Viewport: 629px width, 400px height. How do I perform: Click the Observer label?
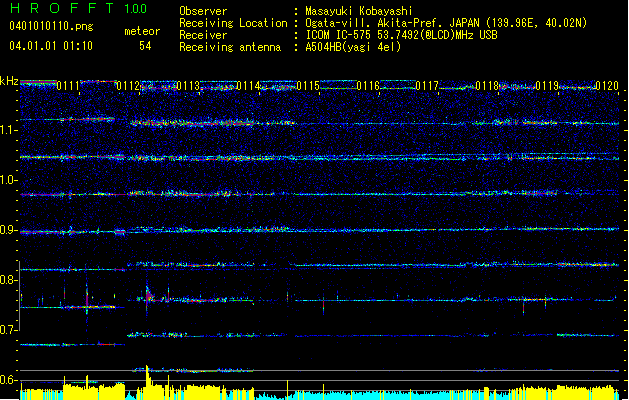(x=203, y=11)
